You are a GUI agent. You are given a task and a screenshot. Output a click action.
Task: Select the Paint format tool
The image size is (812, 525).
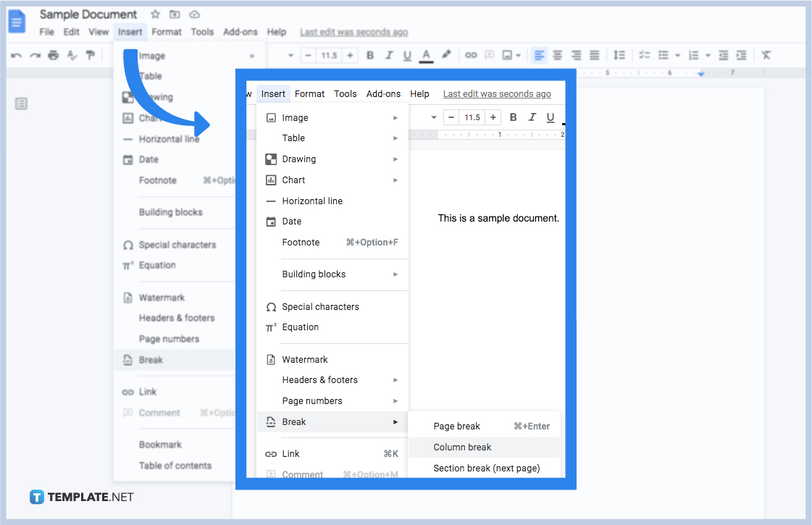pos(90,55)
